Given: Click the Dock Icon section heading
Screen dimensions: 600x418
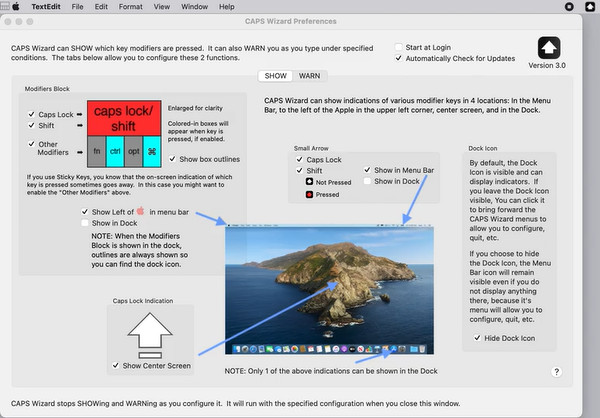Looking at the screenshot, I should 483,148.
